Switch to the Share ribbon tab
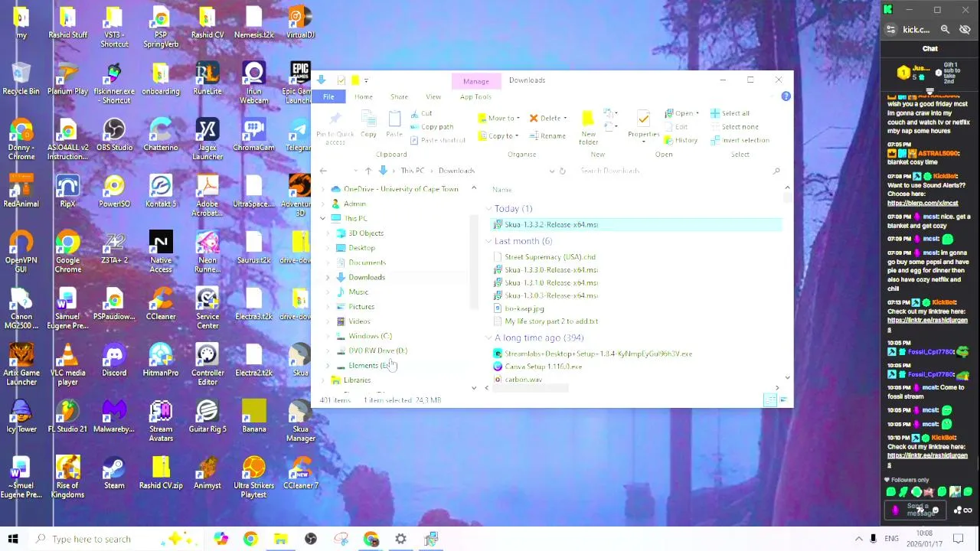 399,97
